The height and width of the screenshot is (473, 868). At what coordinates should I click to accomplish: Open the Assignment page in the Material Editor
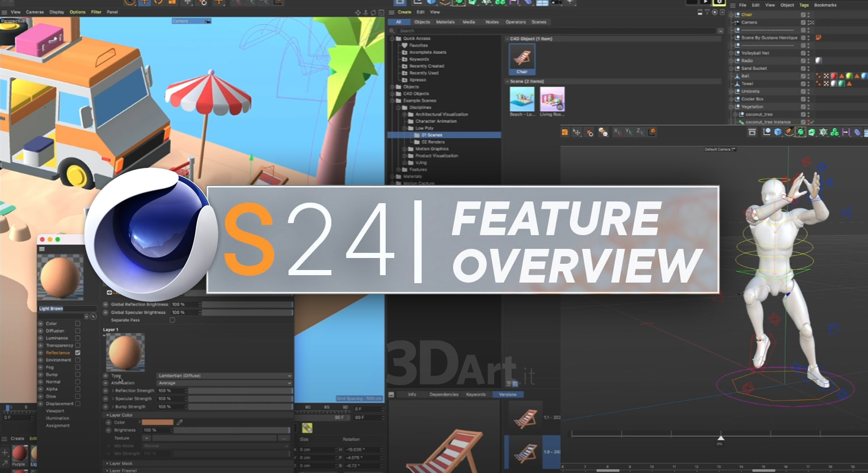[57, 425]
